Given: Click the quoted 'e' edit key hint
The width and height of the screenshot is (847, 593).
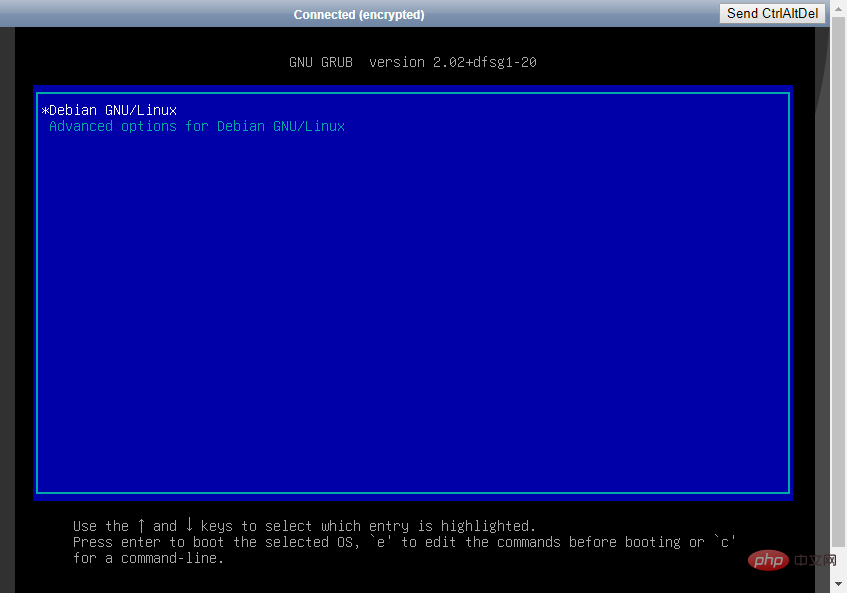Looking at the screenshot, I should 380,542.
